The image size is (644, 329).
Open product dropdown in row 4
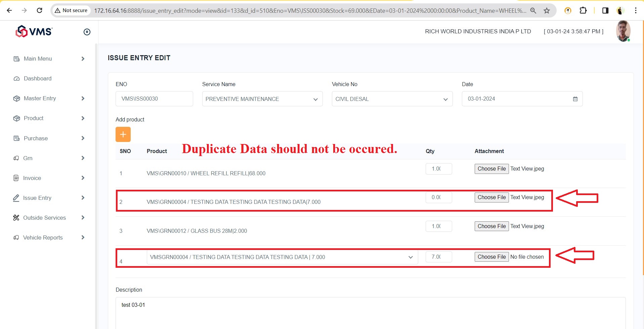[x=282, y=257]
